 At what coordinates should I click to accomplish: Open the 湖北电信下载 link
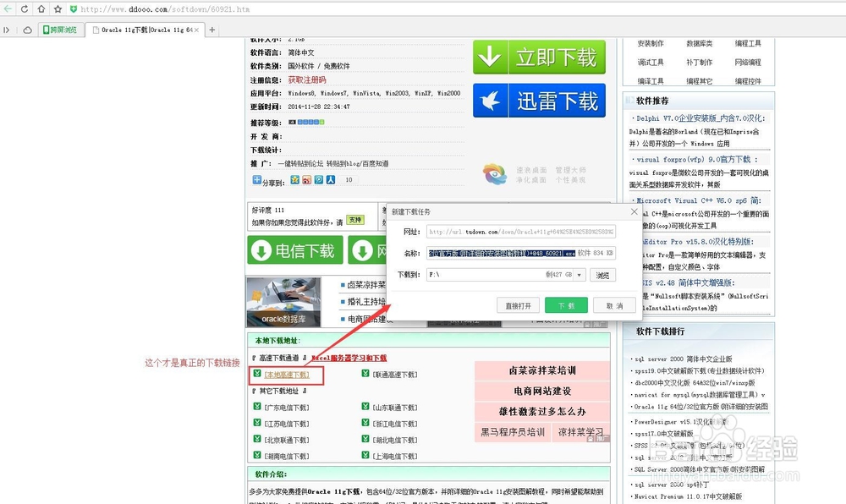(395, 441)
